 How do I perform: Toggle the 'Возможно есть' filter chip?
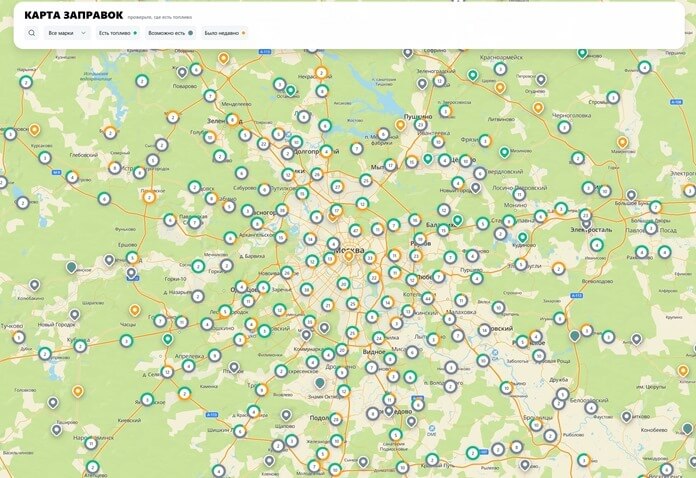pos(170,33)
